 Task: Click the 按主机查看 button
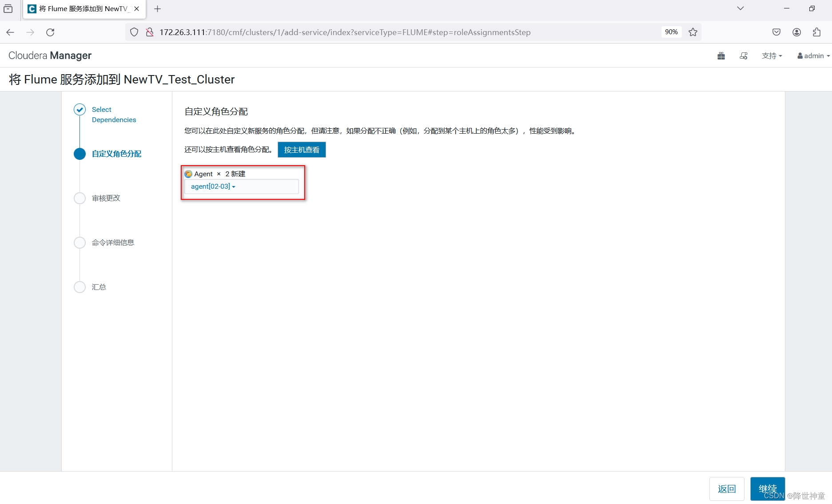[302, 150]
